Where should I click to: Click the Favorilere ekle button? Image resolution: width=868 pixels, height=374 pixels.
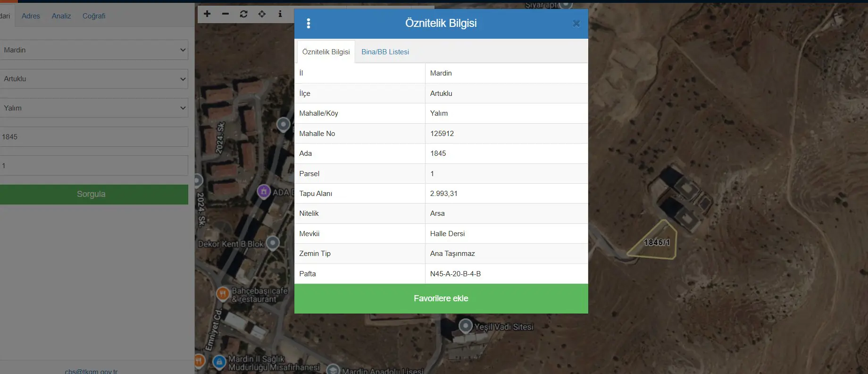(441, 298)
